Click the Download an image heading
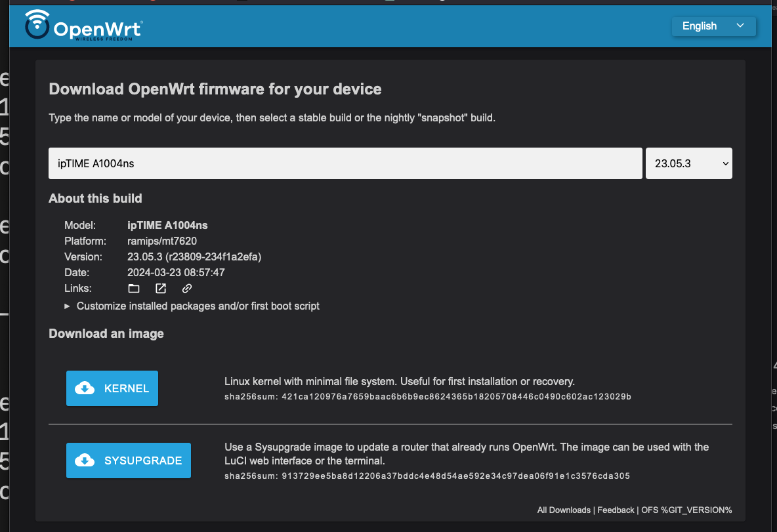 [106, 334]
